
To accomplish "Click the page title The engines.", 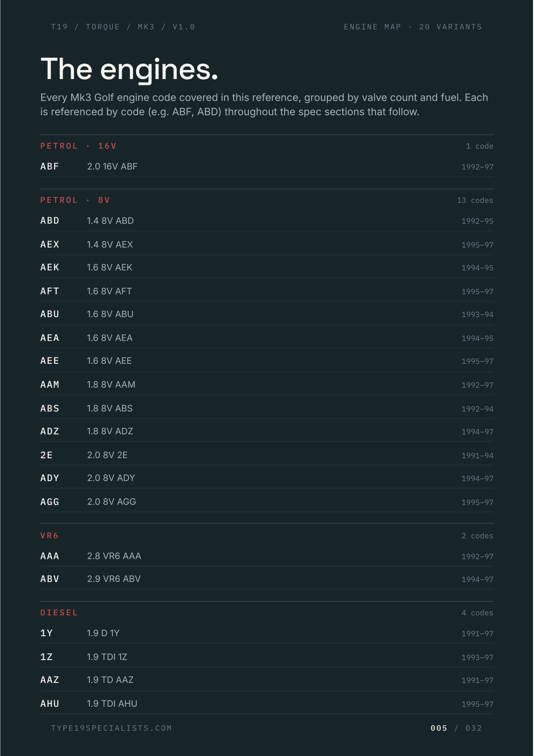I will (129, 69).
